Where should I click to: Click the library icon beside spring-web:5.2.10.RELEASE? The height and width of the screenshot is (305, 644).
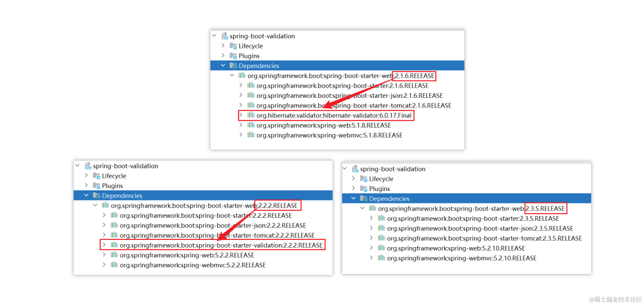tap(381, 248)
